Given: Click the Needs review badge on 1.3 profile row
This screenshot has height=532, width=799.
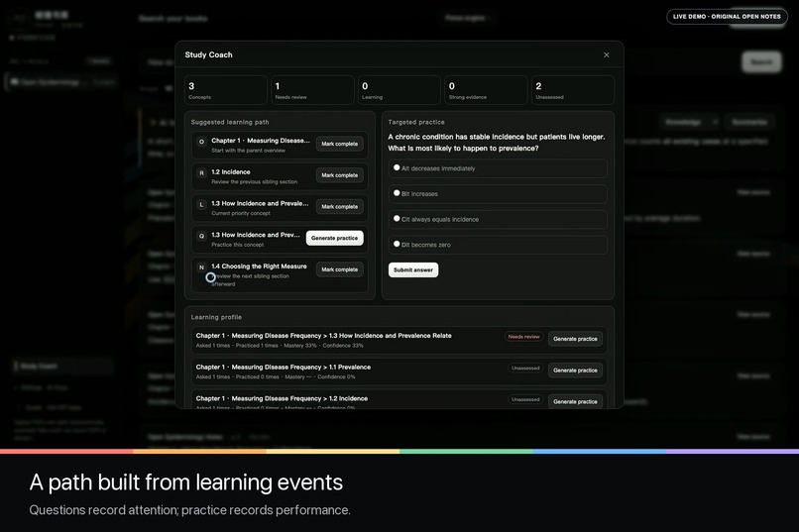Looking at the screenshot, I should click(523, 337).
